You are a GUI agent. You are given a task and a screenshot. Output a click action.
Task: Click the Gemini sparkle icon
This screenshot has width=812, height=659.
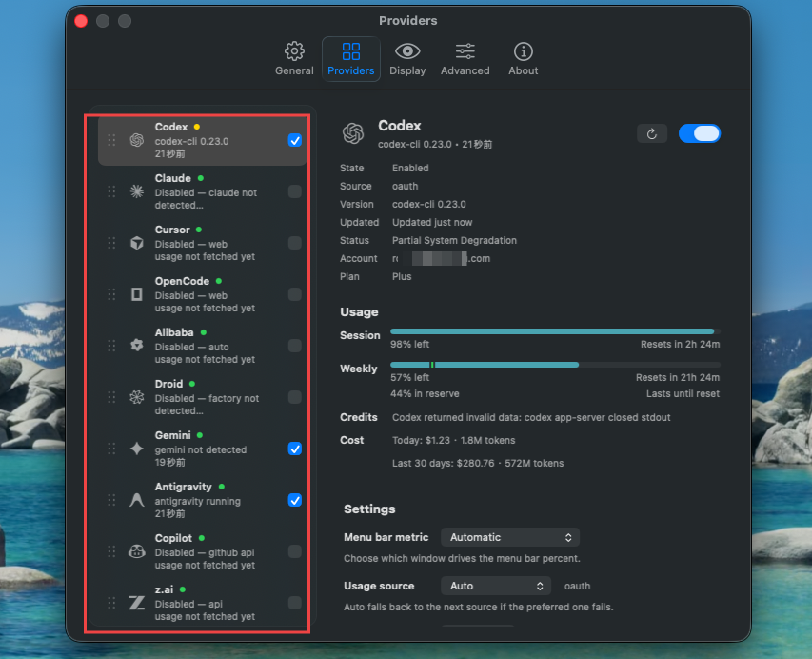137,449
